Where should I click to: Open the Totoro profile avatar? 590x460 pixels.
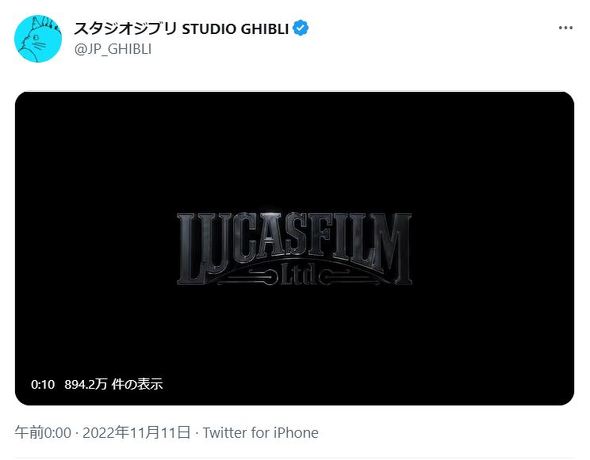click(38, 39)
